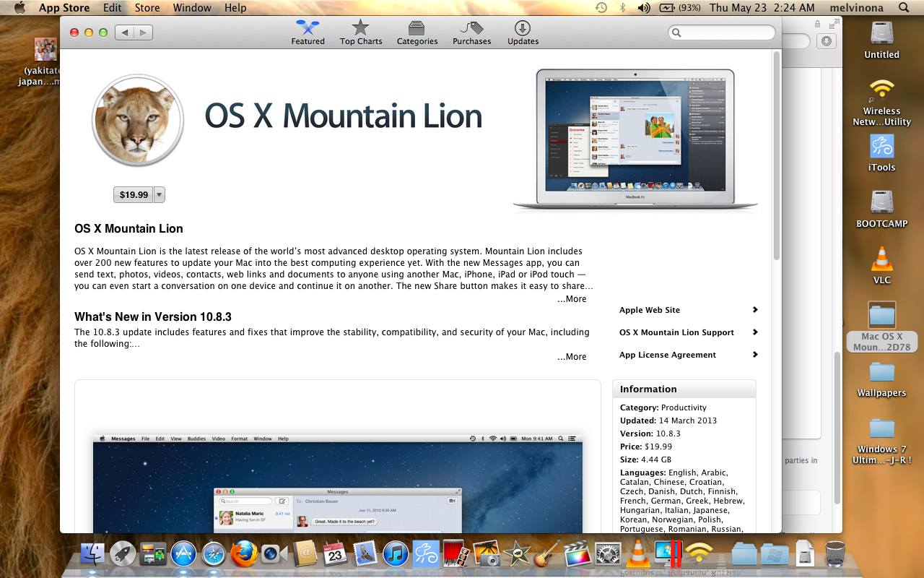Click into the App Store search field
Screen dimensions: 924x578
722,33
